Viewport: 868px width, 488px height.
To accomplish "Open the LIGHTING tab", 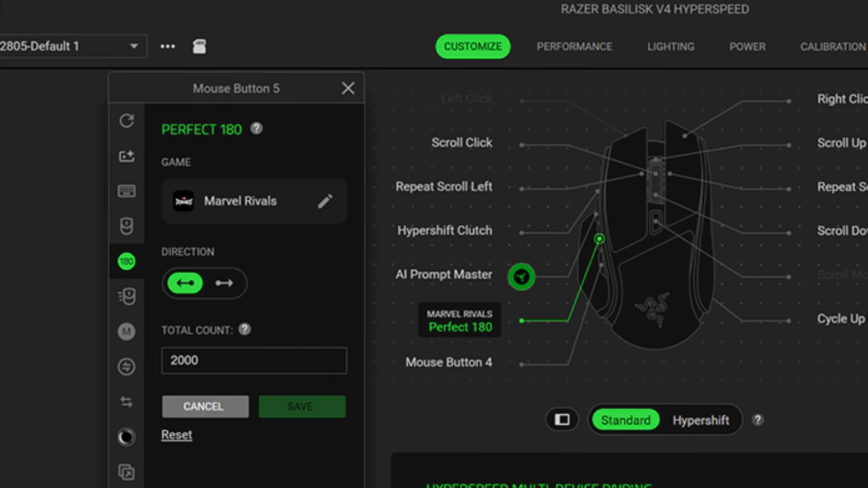I will 670,47.
